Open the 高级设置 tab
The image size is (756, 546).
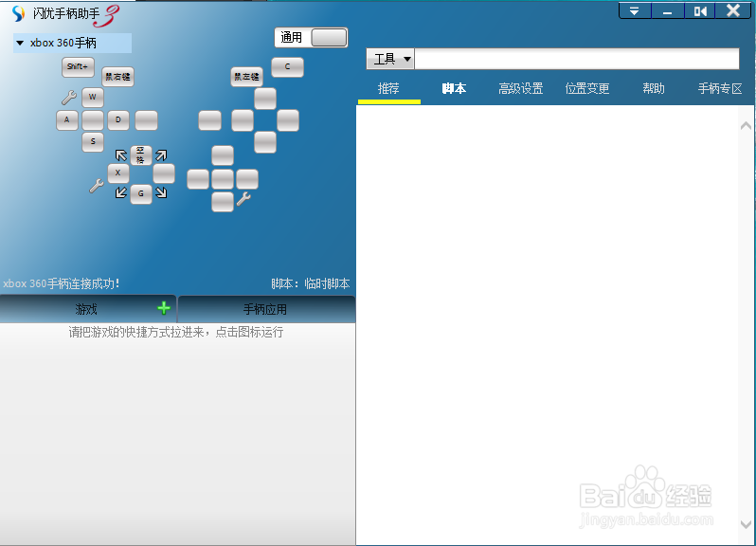(521, 89)
